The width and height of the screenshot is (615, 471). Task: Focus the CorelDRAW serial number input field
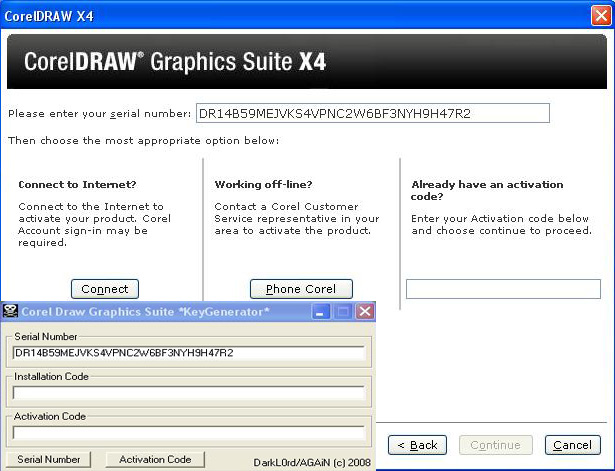[x=373, y=113]
